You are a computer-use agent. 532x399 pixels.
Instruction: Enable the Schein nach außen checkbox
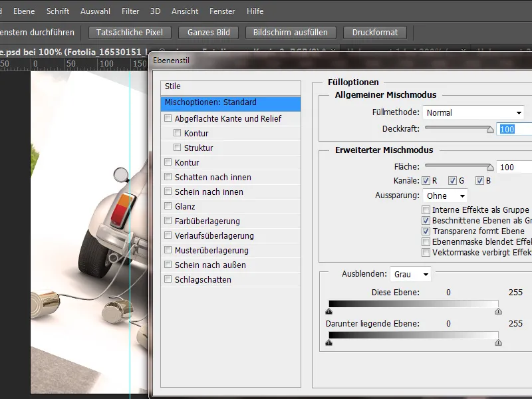point(168,264)
